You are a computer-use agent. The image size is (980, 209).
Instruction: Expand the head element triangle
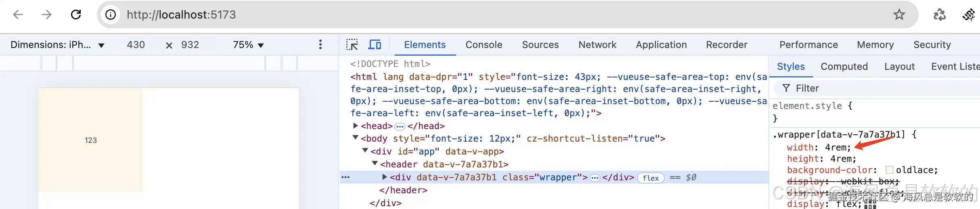356,126
